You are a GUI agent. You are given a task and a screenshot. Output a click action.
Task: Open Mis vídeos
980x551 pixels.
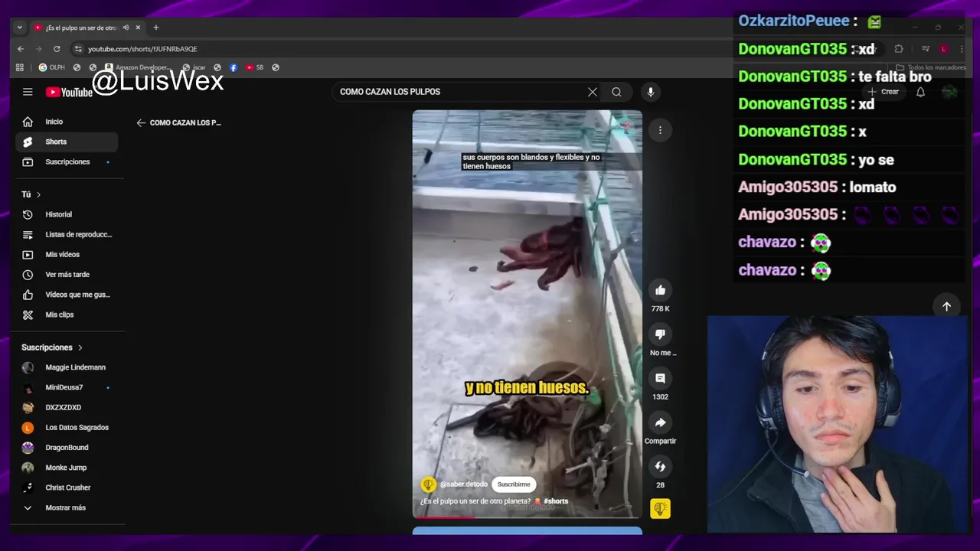click(67, 254)
